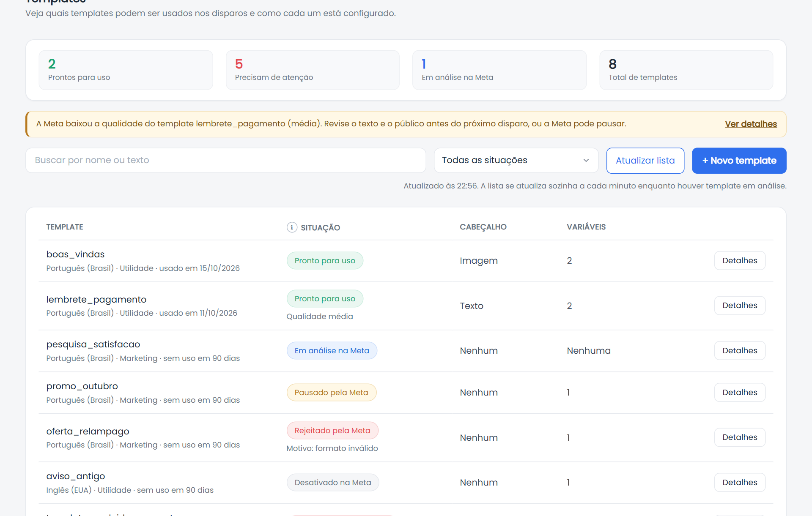The height and width of the screenshot is (516, 812).
Task: Select the Em análise na Meta summary card
Action: [x=499, y=70]
